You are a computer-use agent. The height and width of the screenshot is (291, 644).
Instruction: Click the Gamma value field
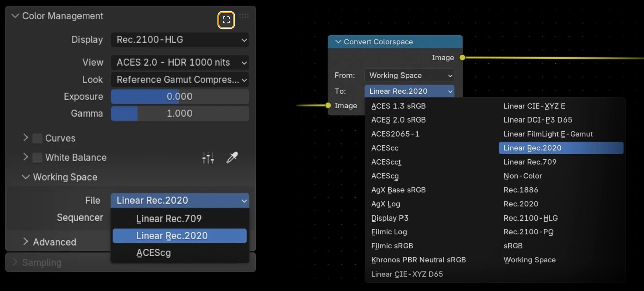180,113
